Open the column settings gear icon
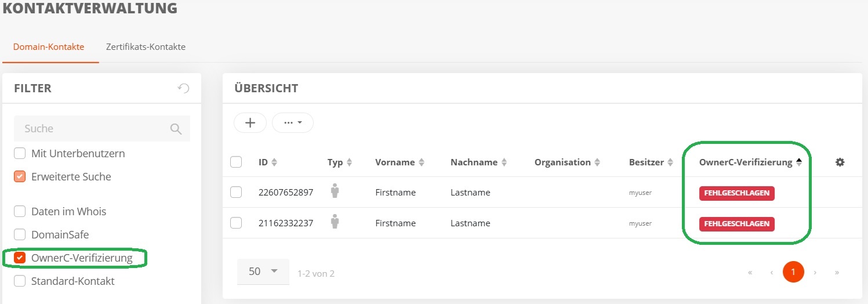Viewport: 868px width, 304px height. pos(840,162)
